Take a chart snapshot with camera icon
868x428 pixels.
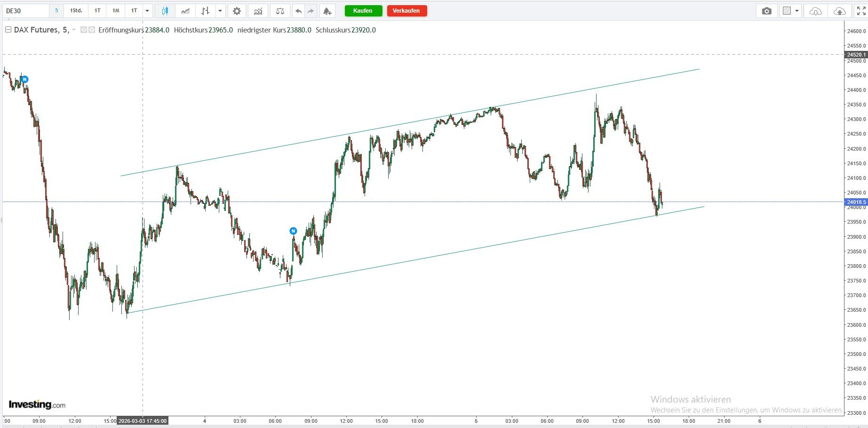click(767, 11)
